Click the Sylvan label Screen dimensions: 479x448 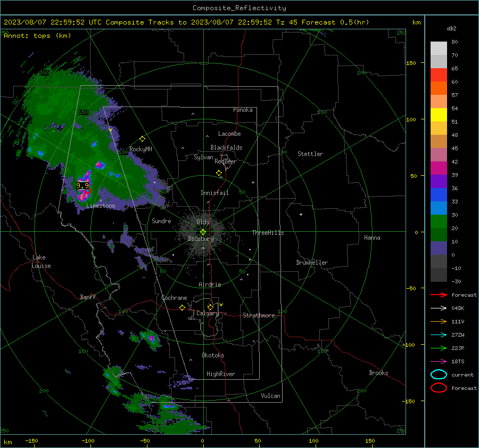click(x=203, y=157)
